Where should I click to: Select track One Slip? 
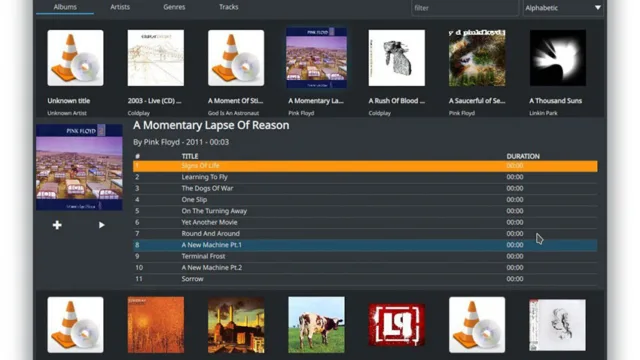click(x=365, y=200)
